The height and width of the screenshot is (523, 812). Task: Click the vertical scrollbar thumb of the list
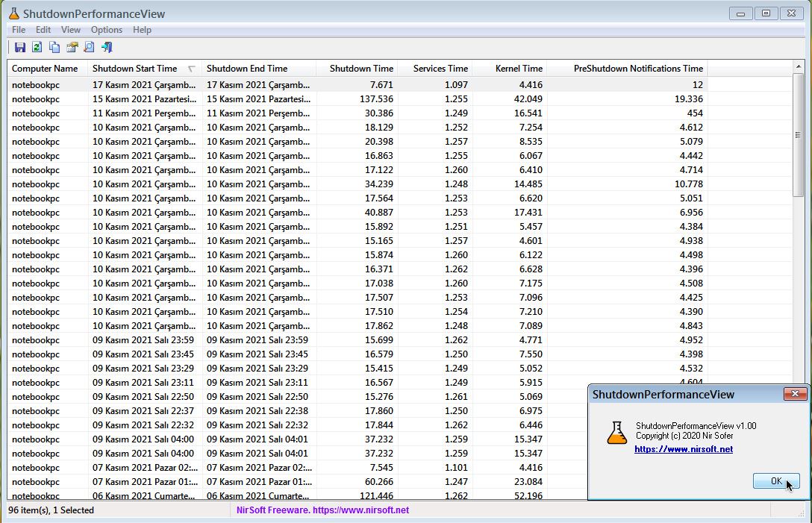798,135
